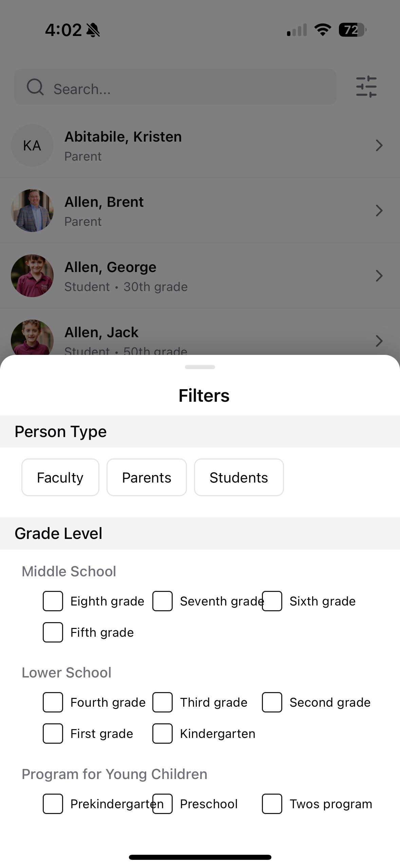Check the Eighth grade checkbox
400x868 pixels.
(x=53, y=601)
